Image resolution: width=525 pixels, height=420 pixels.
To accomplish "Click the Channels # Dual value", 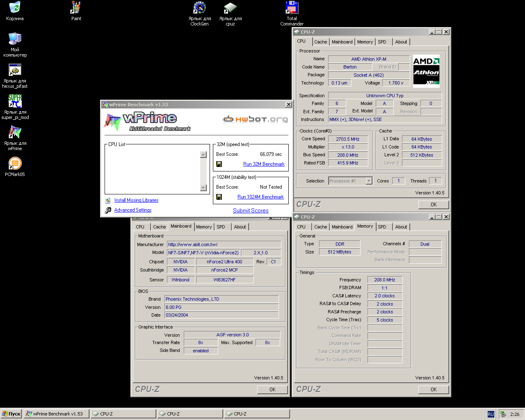I will [x=425, y=244].
